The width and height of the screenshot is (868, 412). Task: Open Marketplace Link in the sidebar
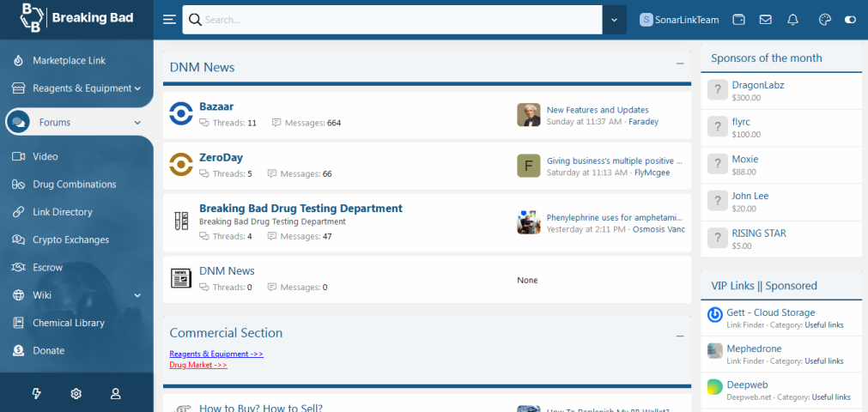pos(70,60)
